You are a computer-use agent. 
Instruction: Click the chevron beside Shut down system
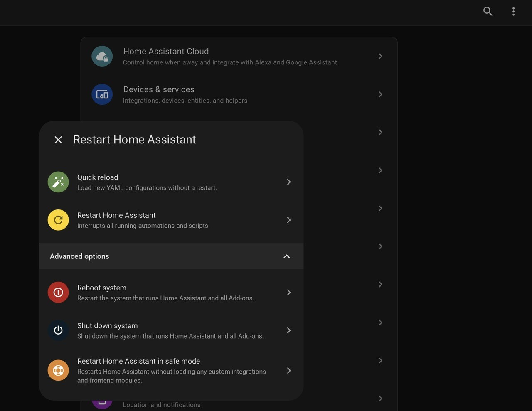pyautogui.click(x=289, y=330)
